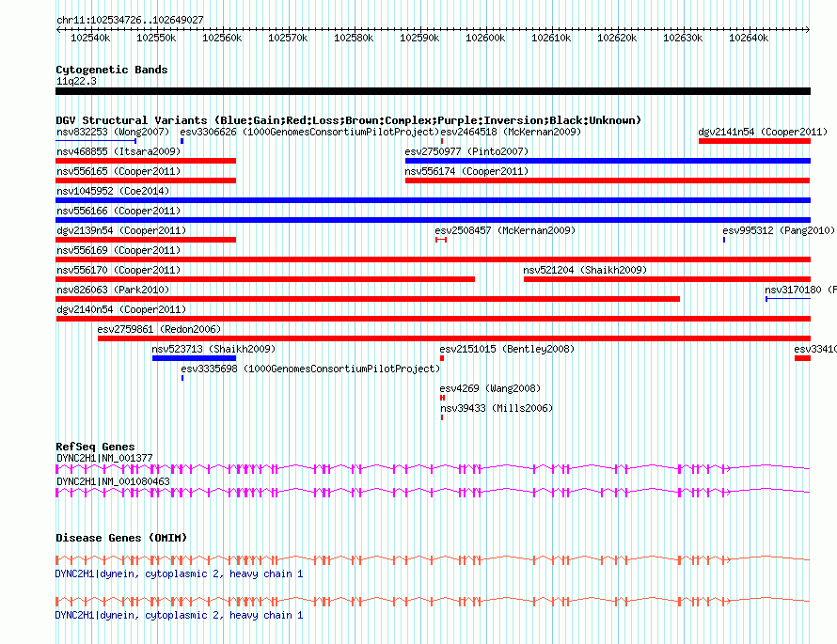This screenshot has height=644, width=837.
Task: Open DYNC2H1 dynein cytoplasmic 2 first link
Action: pyautogui.click(x=179, y=573)
